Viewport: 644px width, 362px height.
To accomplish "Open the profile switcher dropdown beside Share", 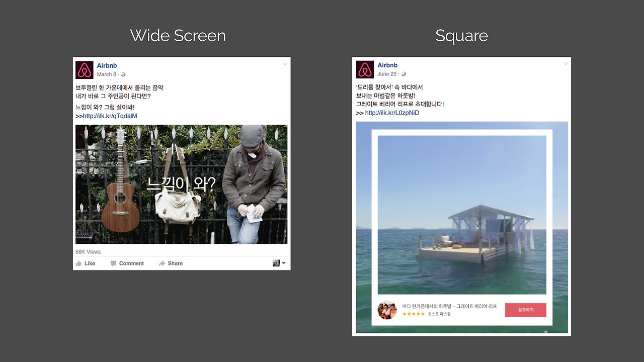I will click(x=279, y=263).
